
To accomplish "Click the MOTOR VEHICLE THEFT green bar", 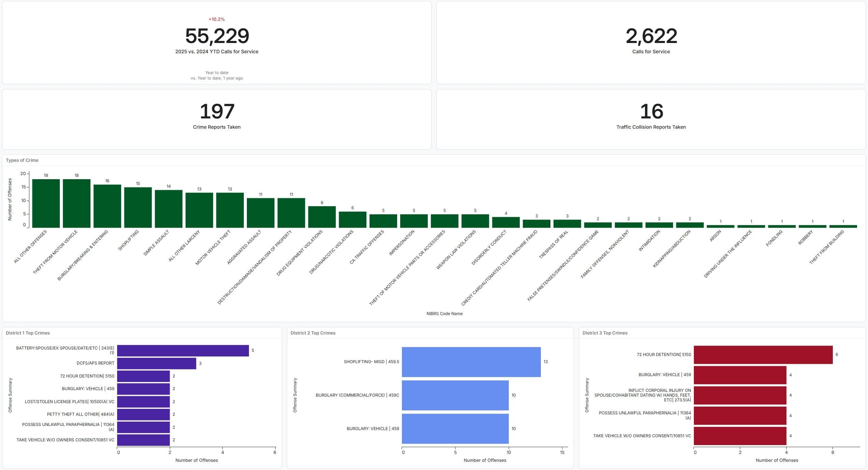I will click(230, 210).
